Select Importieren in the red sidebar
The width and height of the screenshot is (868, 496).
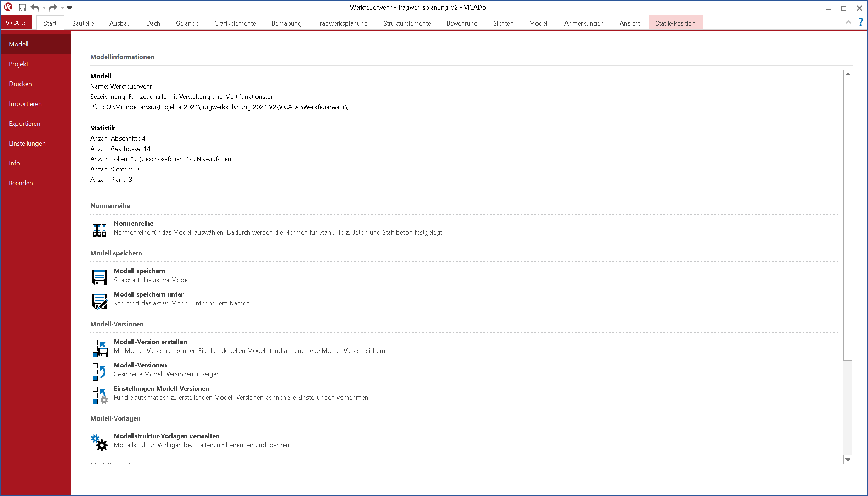tap(36, 103)
